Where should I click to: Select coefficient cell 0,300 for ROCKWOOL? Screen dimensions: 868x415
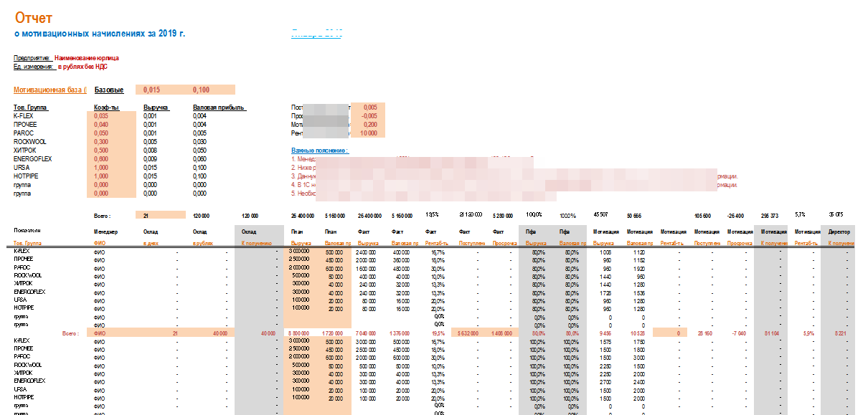pyautogui.click(x=110, y=142)
